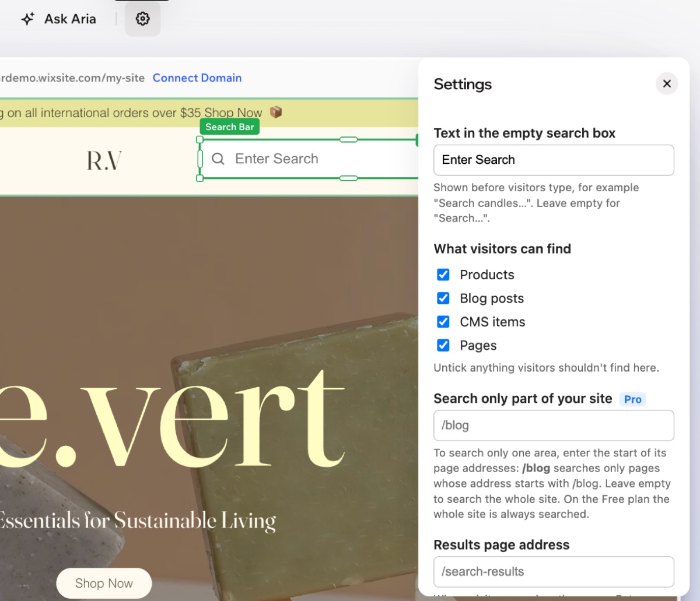Untick the CMS items checkbox
Image resolution: width=700 pixels, height=601 pixels.
[x=443, y=322]
